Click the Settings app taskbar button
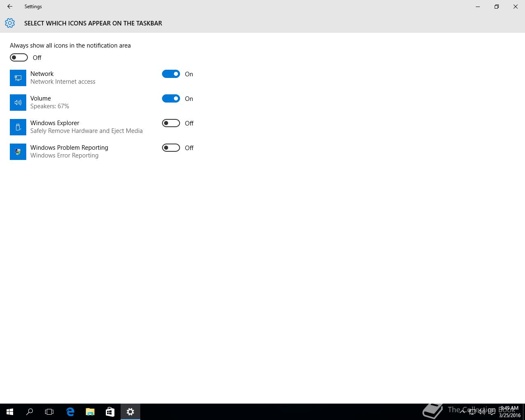The image size is (525, 420). coord(130,412)
